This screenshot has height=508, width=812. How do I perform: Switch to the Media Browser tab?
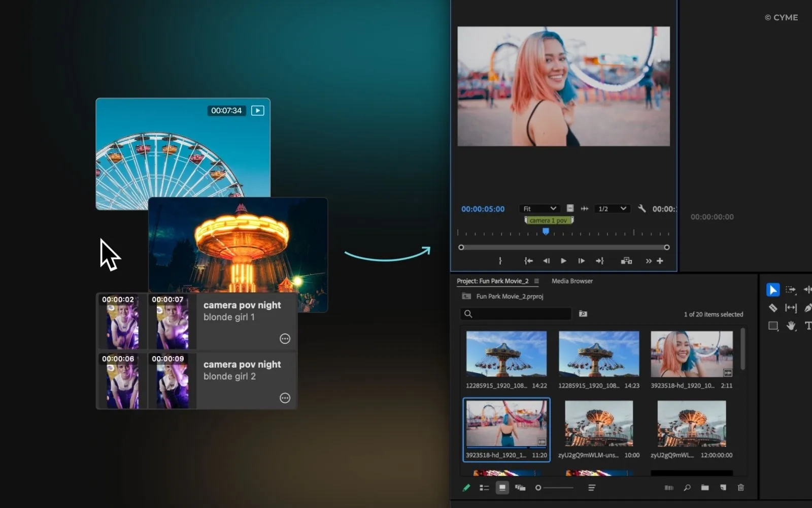572,281
